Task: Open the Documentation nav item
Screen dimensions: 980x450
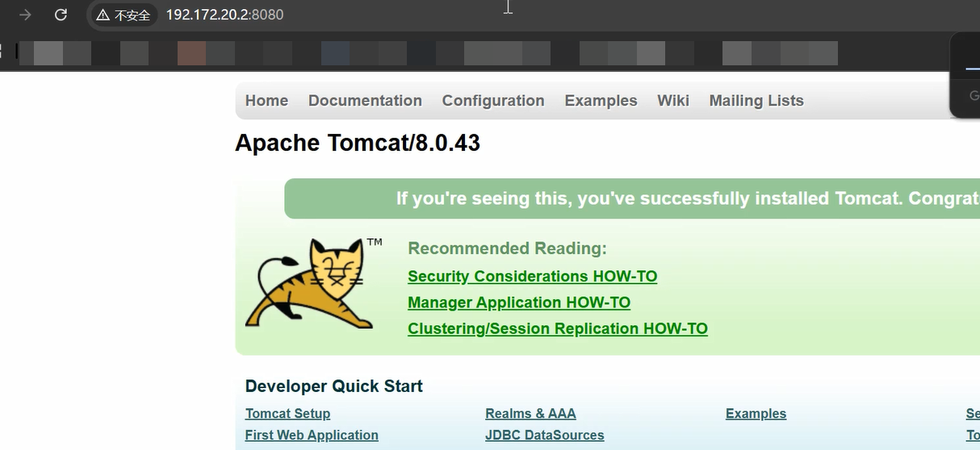Action: (x=365, y=101)
